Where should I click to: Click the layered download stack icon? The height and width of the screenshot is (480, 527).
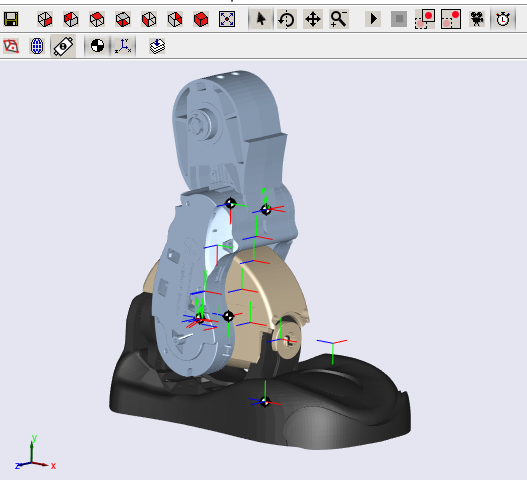[157, 46]
